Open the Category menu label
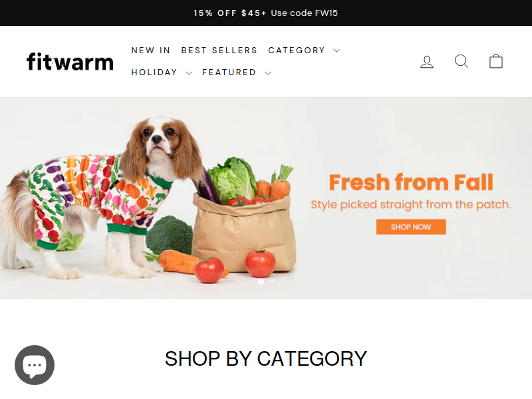532x399 pixels. pos(297,51)
